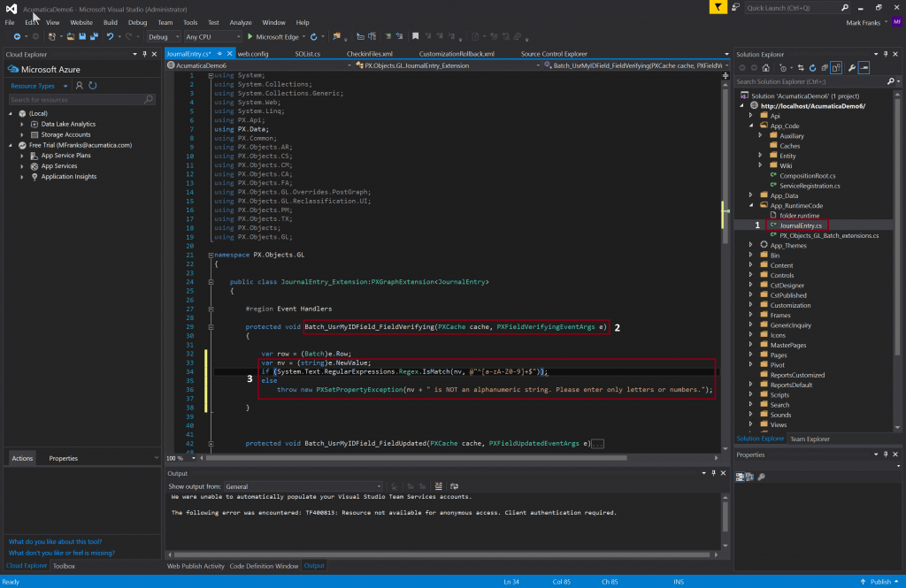906x588 pixels.
Task: Click the Cloud Explorer account management icon
Action: click(x=80, y=86)
